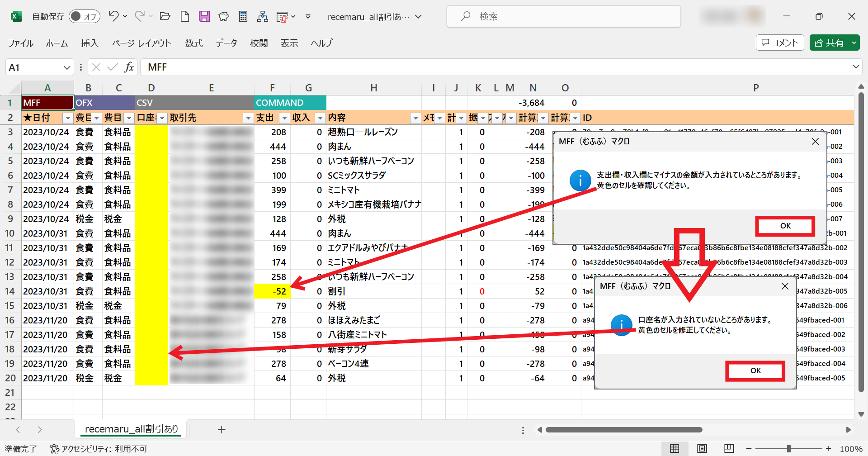Viewport: 868px width, 456px height.
Task: Click the zoom out minus icon
Action: 749,449
